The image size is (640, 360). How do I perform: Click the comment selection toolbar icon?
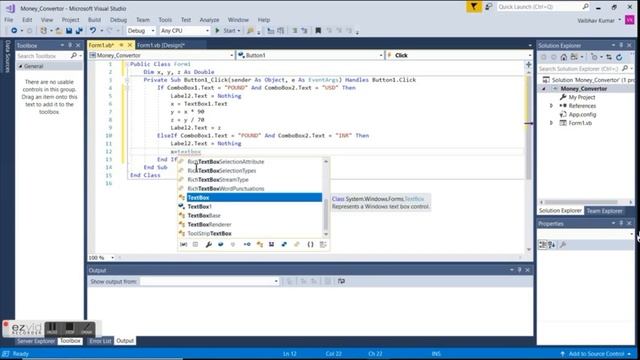(x=295, y=31)
